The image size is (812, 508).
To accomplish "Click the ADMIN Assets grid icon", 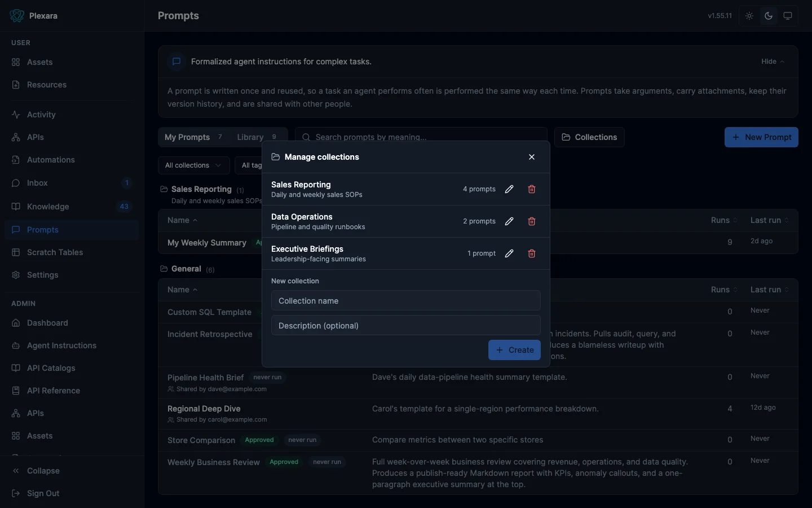I will (16, 436).
